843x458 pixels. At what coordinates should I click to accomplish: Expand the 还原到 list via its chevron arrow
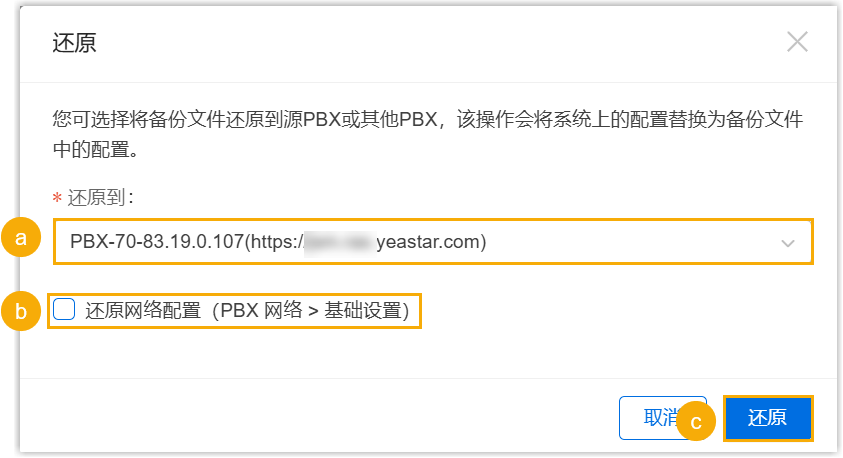[788, 243]
